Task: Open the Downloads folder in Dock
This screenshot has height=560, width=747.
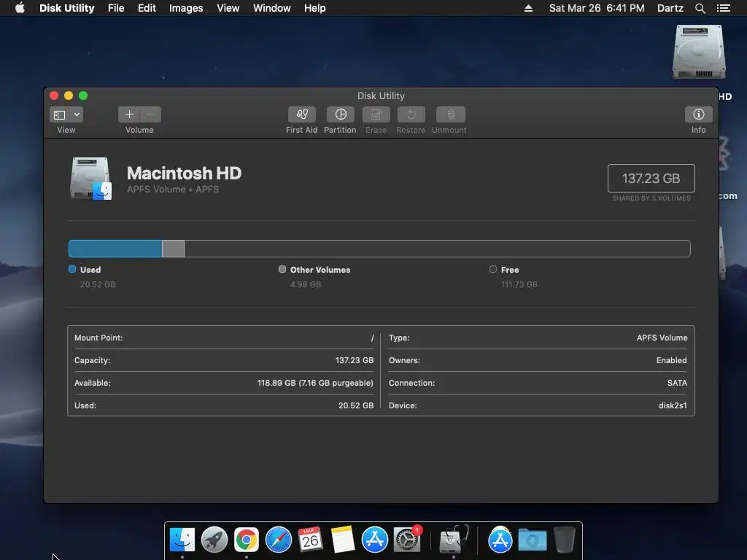Action: click(x=532, y=540)
